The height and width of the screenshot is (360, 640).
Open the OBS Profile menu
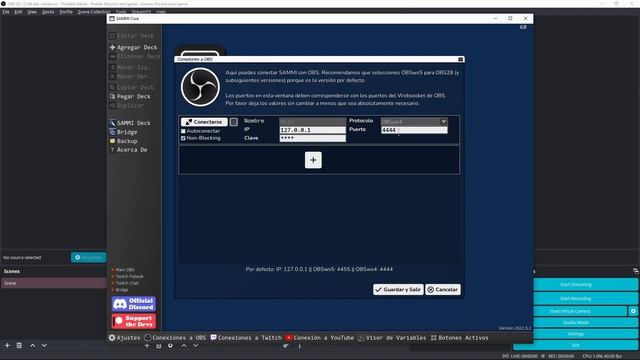pyautogui.click(x=66, y=12)
